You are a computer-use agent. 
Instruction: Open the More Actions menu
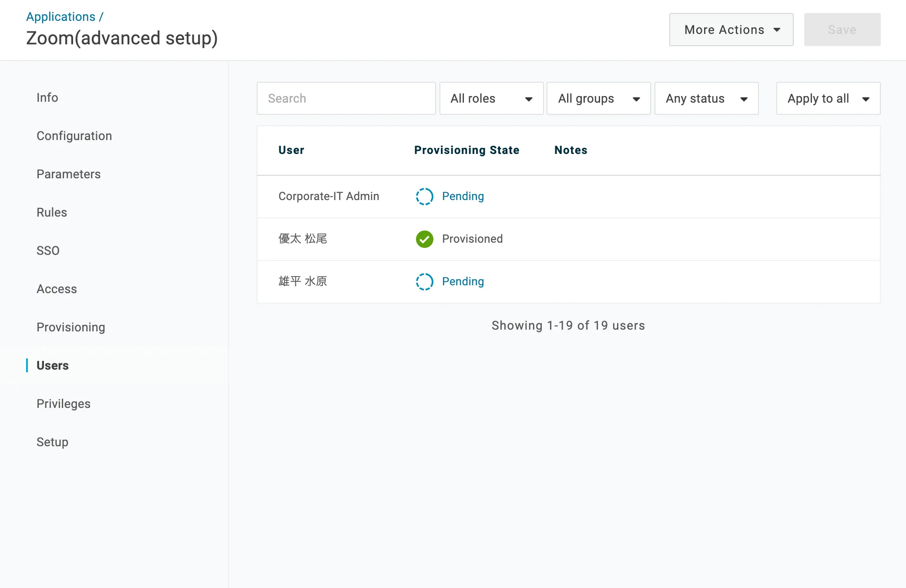[731, 30]
